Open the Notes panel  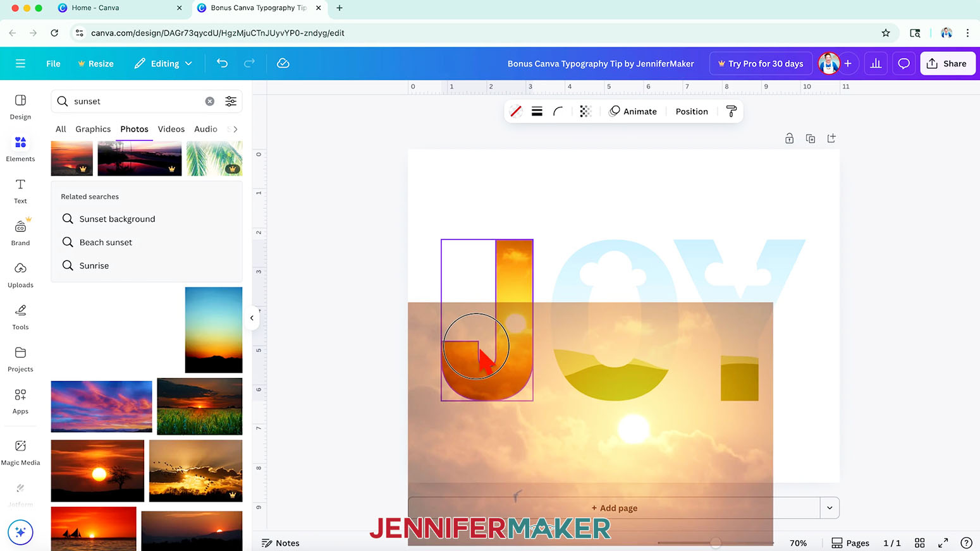click(x=281, y=543)
